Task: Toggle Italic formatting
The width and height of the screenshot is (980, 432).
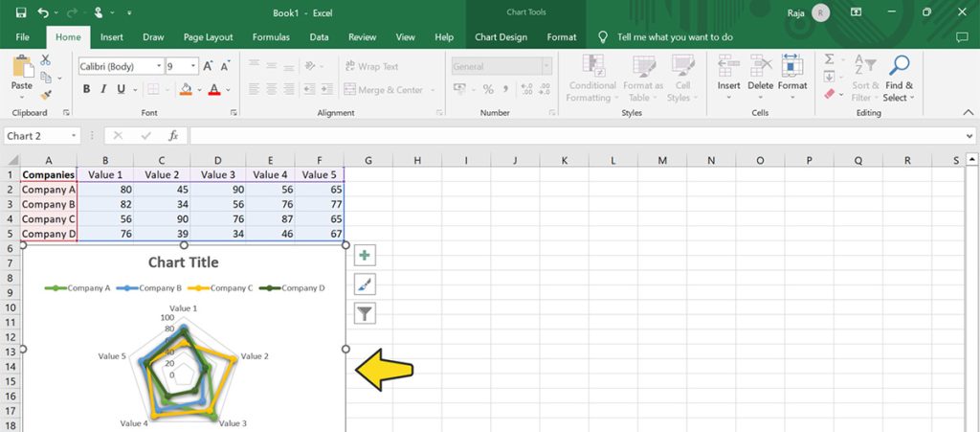Action: pyautogui.click(x=103, y=89)
